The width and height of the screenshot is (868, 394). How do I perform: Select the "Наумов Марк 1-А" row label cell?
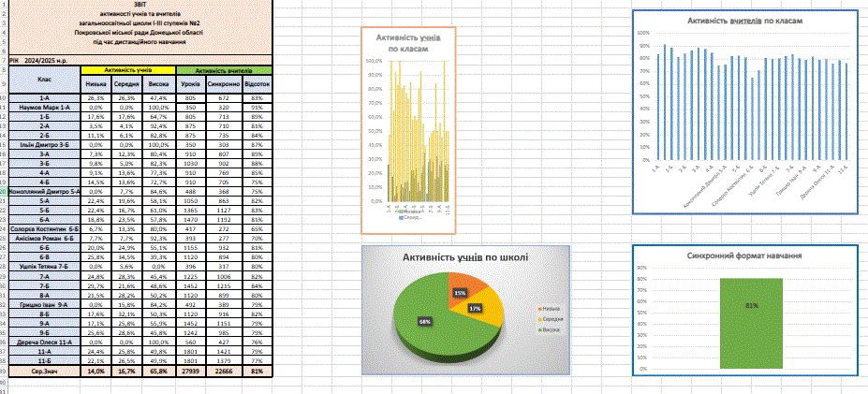tap(44, 109)
